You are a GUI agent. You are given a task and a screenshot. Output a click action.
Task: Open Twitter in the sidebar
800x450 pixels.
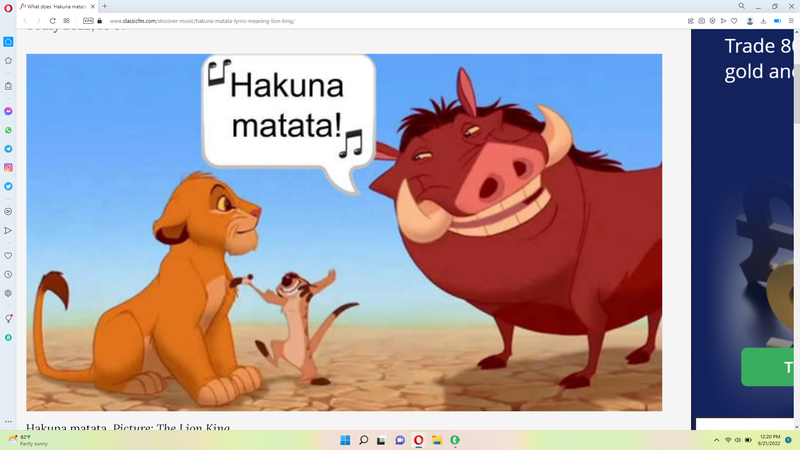pos(8,186)
